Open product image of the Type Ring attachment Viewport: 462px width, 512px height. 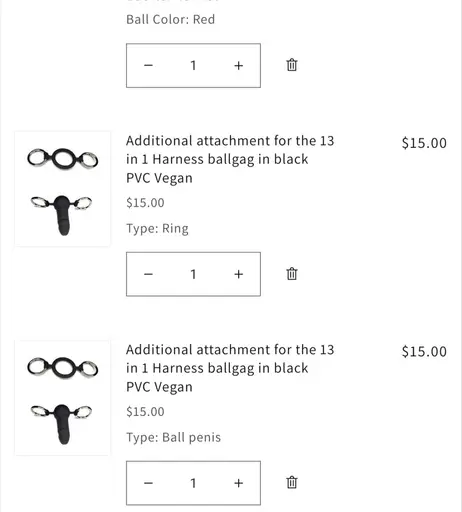63,189
